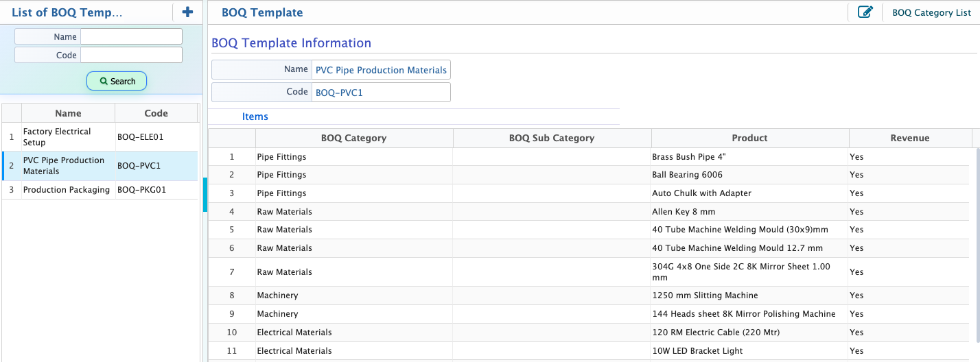The width and height of the screenshot is (980, 362).
Task: Select the Brass Bush Pipe 4" product cell
Action: point(749,157)
